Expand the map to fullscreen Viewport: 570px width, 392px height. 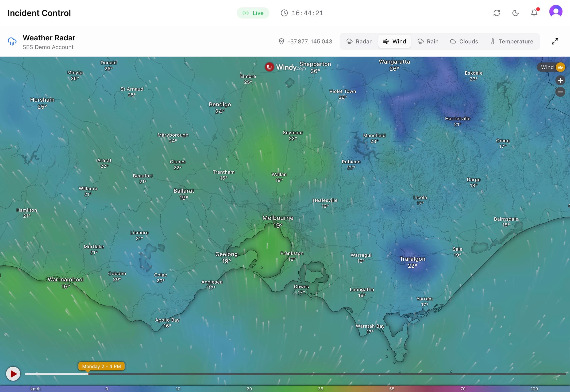tap(555, 41)
